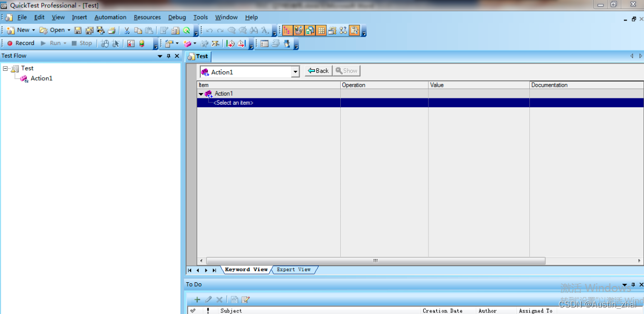Image resolution: width=644 pixels, height=314 pixels.
Task: Click the Back button
Action: click(x=319, y=71)
